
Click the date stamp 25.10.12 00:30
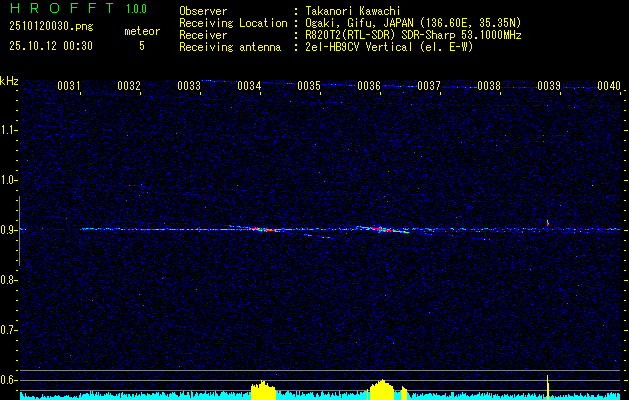point(51,46)
